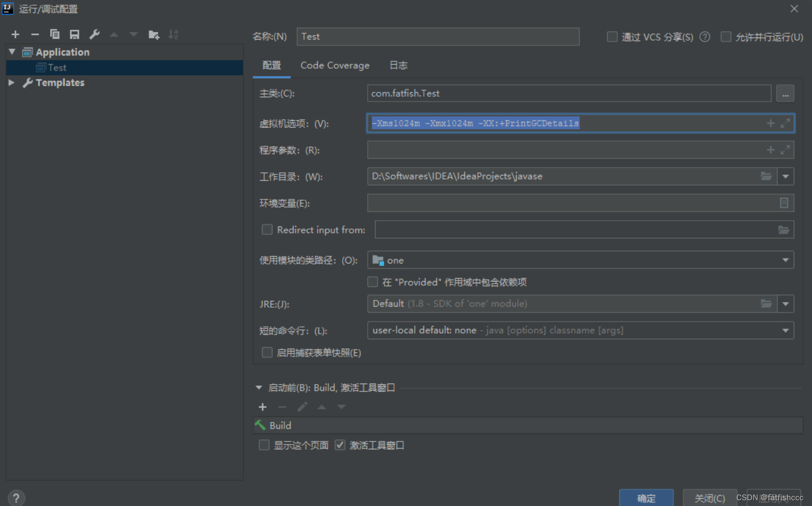The width and height of the screenshot is (812, 506).
Task: Browse JRE folder icon
Action: (x=766, y=303)
